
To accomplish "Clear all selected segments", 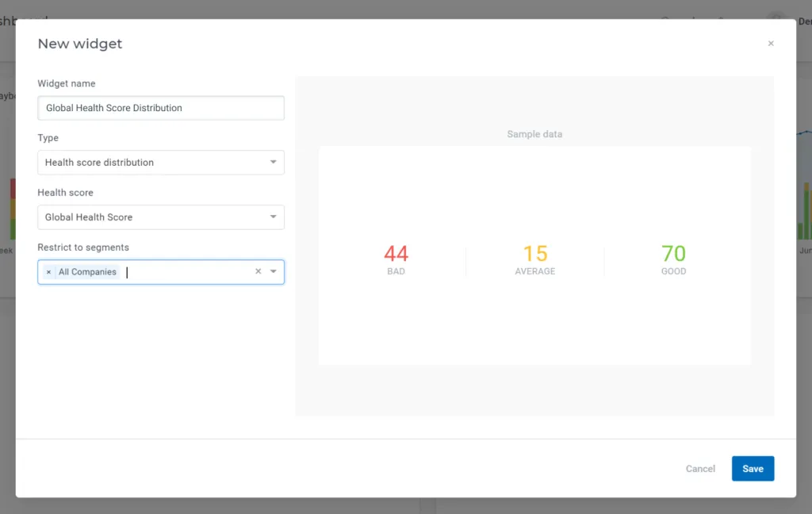I will [x=258, y=271].
